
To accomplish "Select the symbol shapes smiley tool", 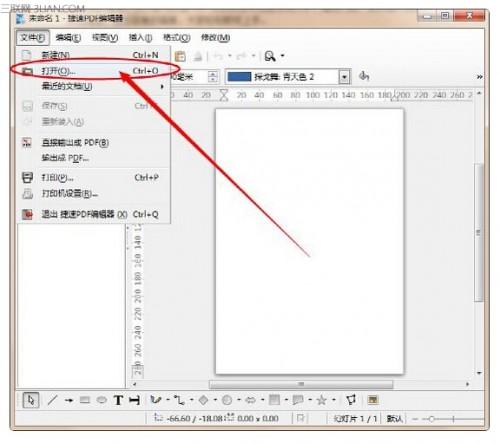I will (227, 400).
